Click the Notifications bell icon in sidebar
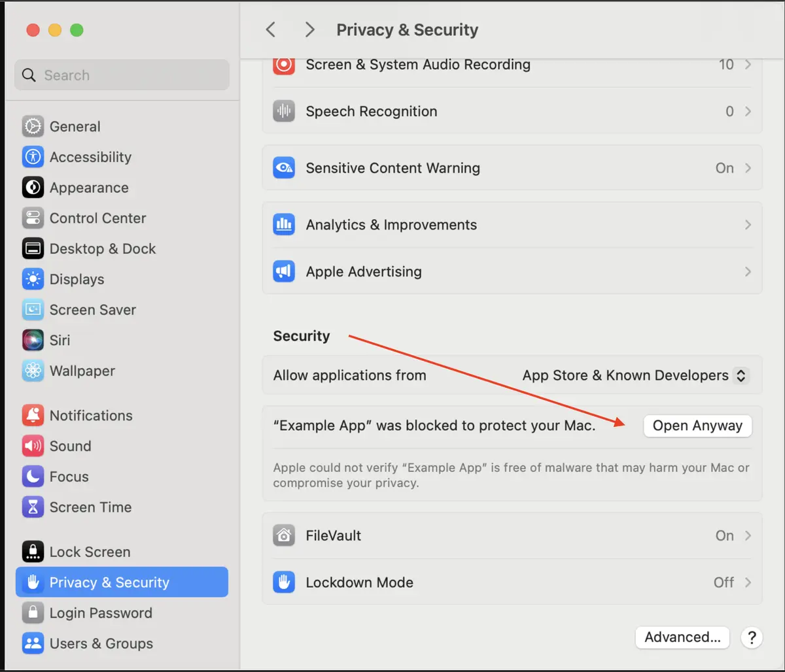 [x=33, y=415]
